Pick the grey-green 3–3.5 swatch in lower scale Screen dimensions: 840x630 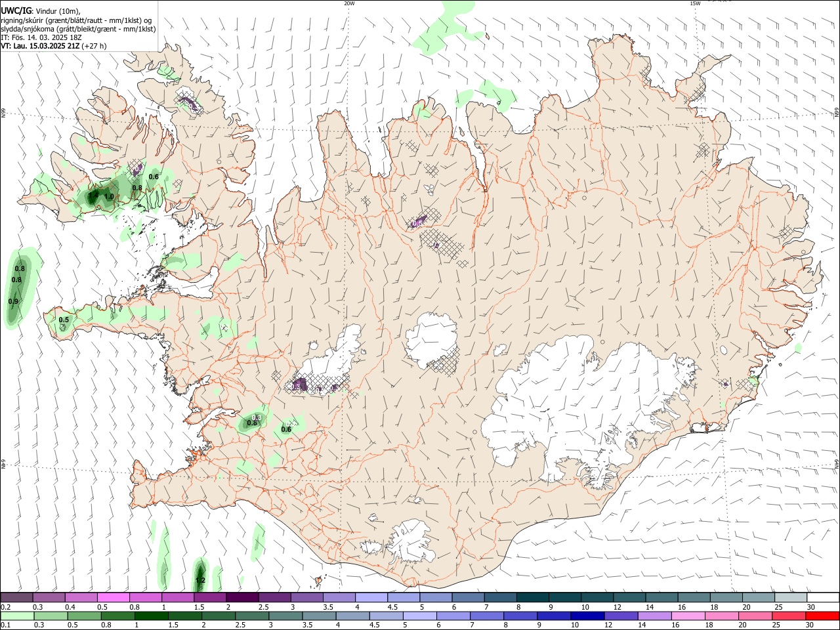pyautogui.click(x=285, y=616)
